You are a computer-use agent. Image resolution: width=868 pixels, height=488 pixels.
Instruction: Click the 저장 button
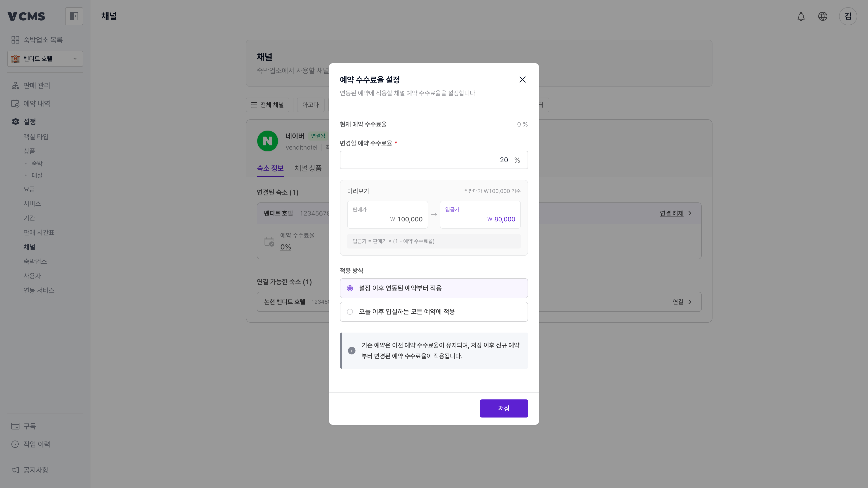504,408
